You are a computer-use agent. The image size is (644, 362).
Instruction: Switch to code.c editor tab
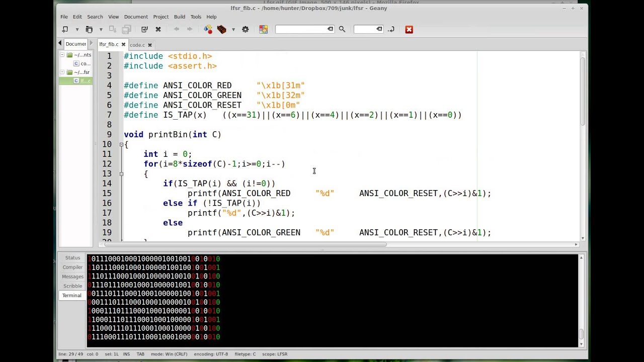pos(137,45)
